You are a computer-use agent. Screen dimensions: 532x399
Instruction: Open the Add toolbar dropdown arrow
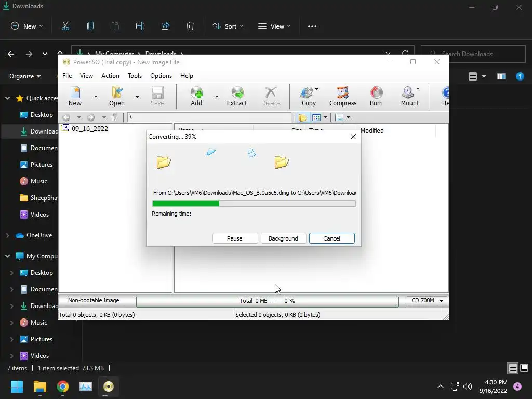pyautogui.click(x=217, y=97)
